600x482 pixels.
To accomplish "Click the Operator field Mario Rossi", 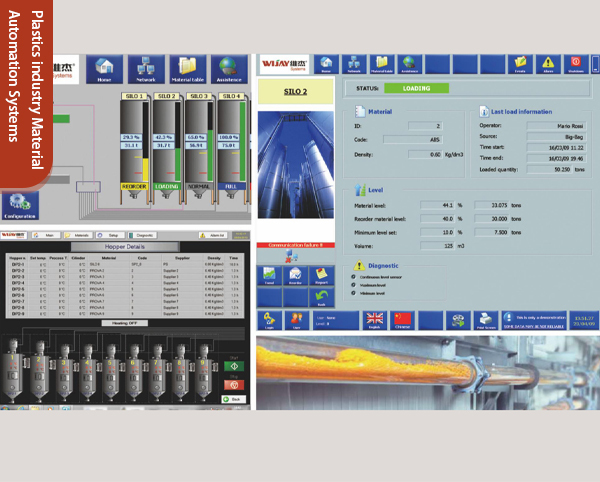I will tap(556, 126).
